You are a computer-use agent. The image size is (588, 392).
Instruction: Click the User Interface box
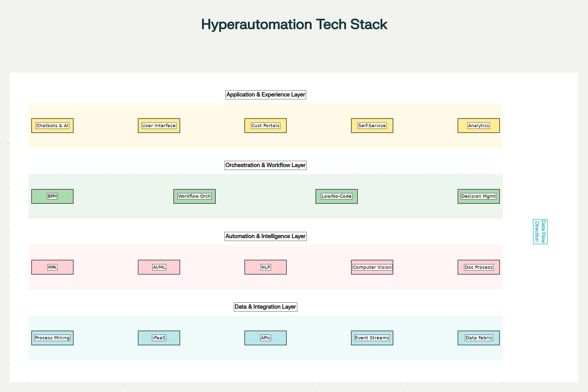pyautogui.click(x=159, y=125)
